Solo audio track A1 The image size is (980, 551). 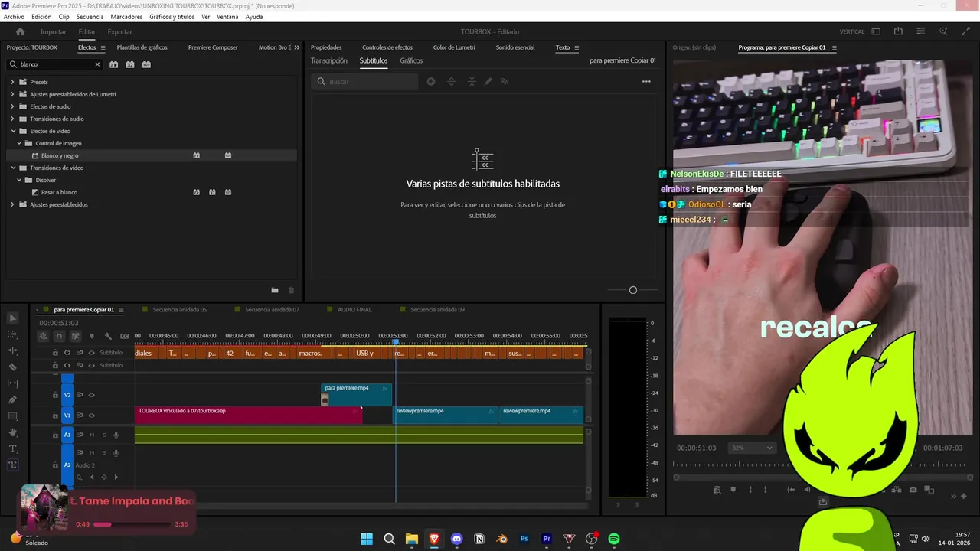click(x=103, y=435)
